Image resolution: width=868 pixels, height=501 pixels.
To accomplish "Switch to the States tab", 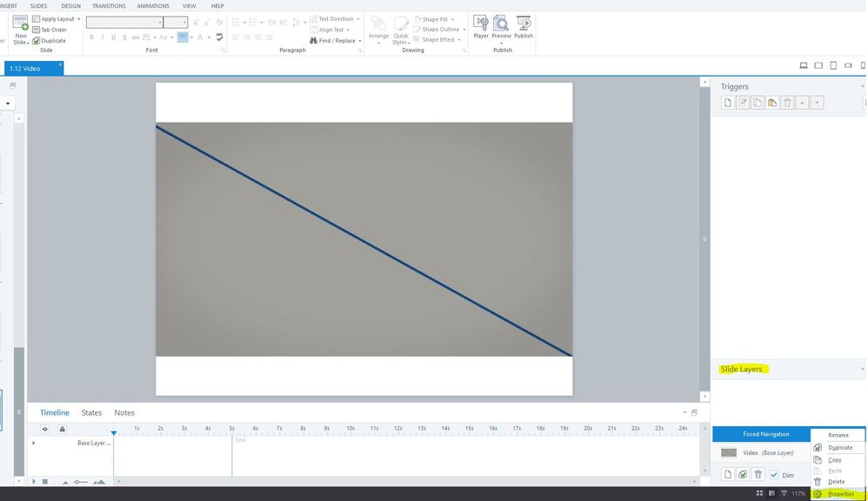I will click(x=91, y=413).
